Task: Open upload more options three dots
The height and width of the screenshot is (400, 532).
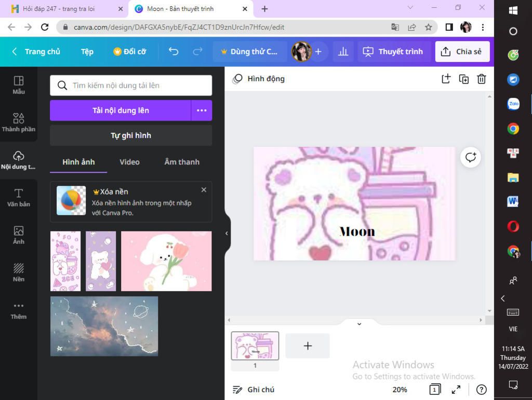Action: [x=202, y=110]
